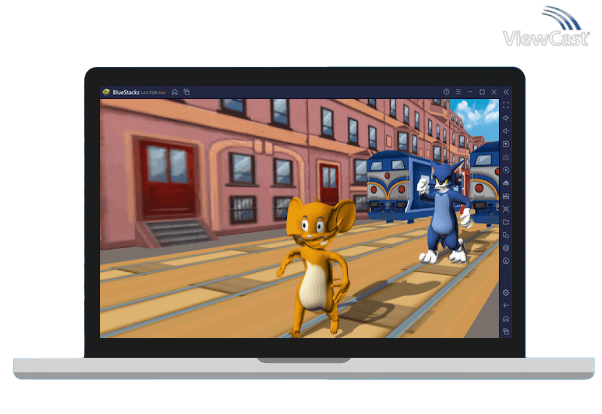Viewport: 602px width, 414px height.
Task: Open the multi-instance tab icon in title bar
Action: [187, 92]
